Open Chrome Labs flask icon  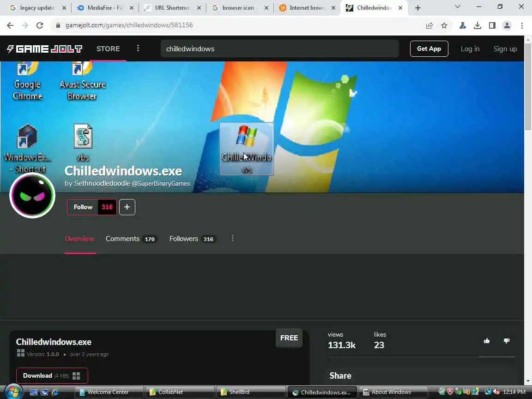point(462,25)
